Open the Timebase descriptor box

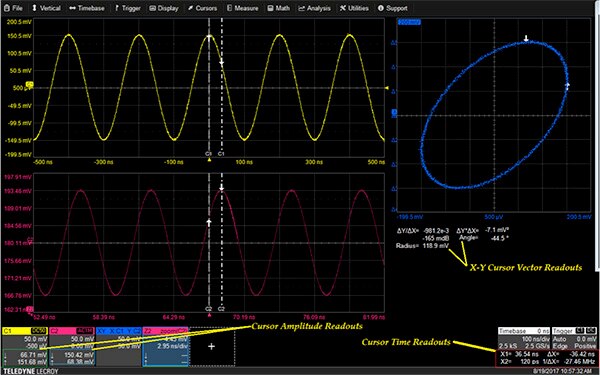(524, 339)
